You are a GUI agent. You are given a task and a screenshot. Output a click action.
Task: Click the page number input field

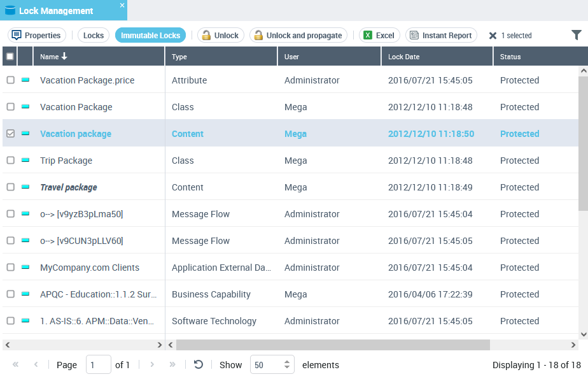(x=98, y=365)
